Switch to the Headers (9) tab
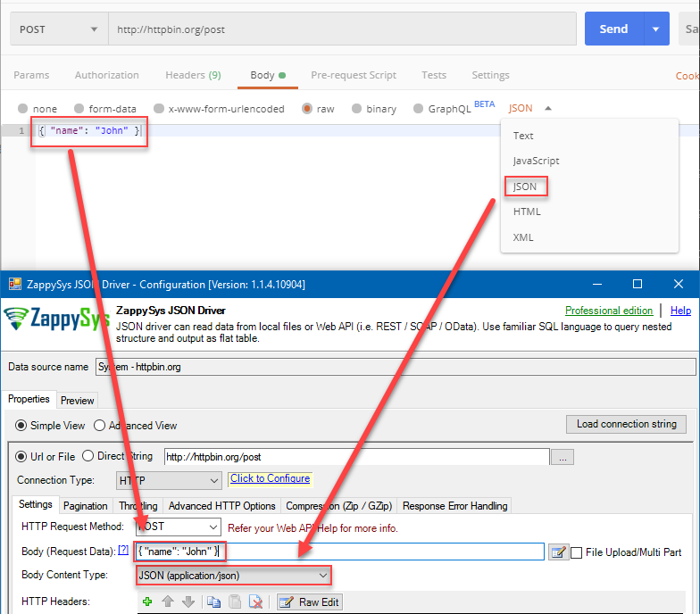 [193, 75]
